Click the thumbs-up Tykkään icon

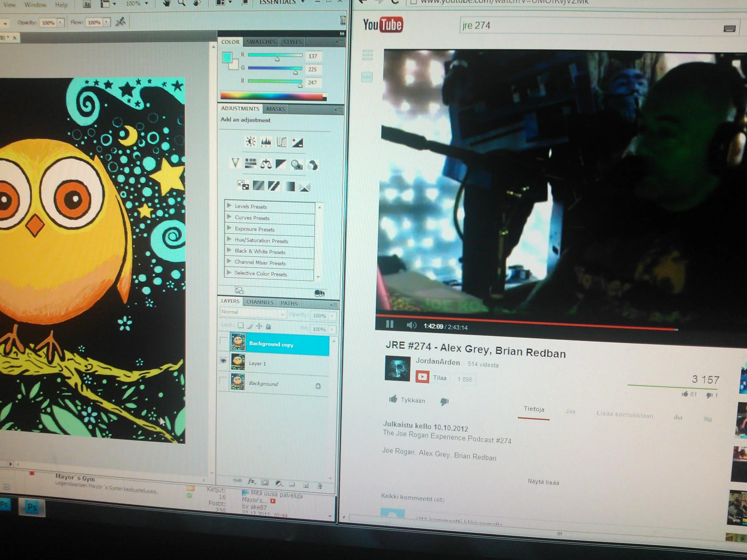(x=393, y=399)
